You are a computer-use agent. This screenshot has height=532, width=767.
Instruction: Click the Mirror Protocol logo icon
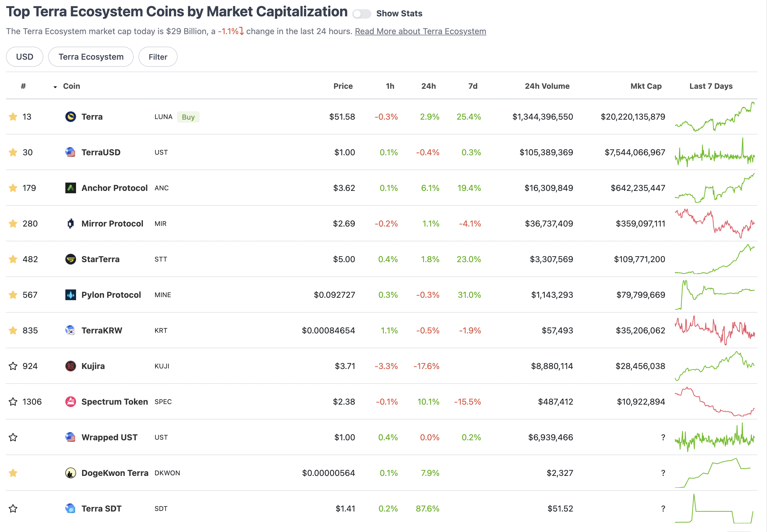70,224
